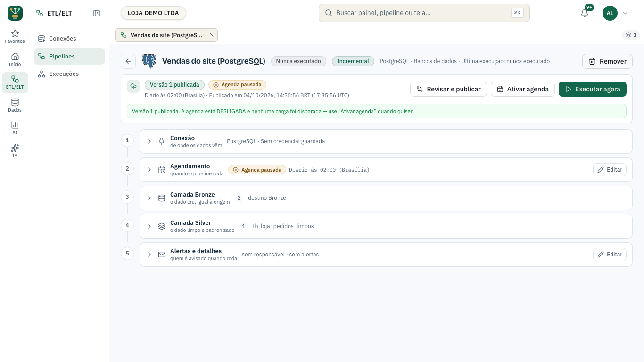Close the Vendas do site tab
644x362 pixels.
tap(212, 35)
